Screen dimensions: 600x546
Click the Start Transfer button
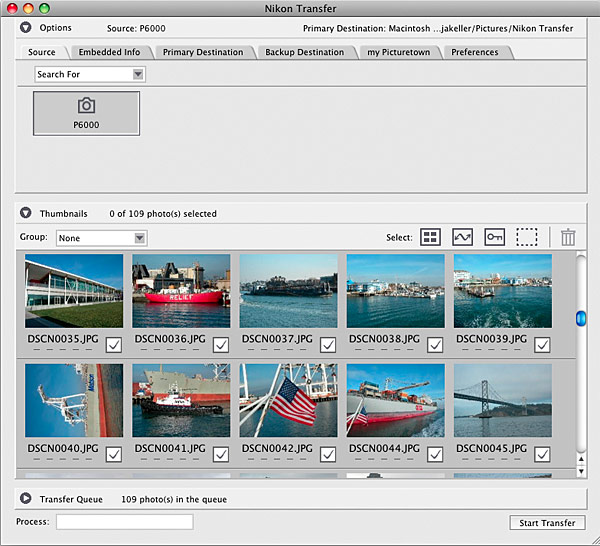pos(547,523)
